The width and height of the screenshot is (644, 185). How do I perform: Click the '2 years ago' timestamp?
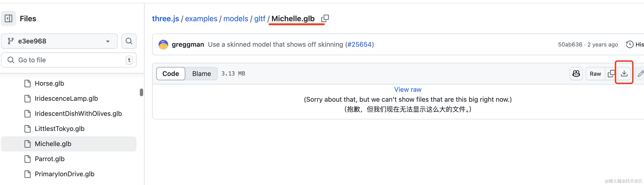coord(603,45)
